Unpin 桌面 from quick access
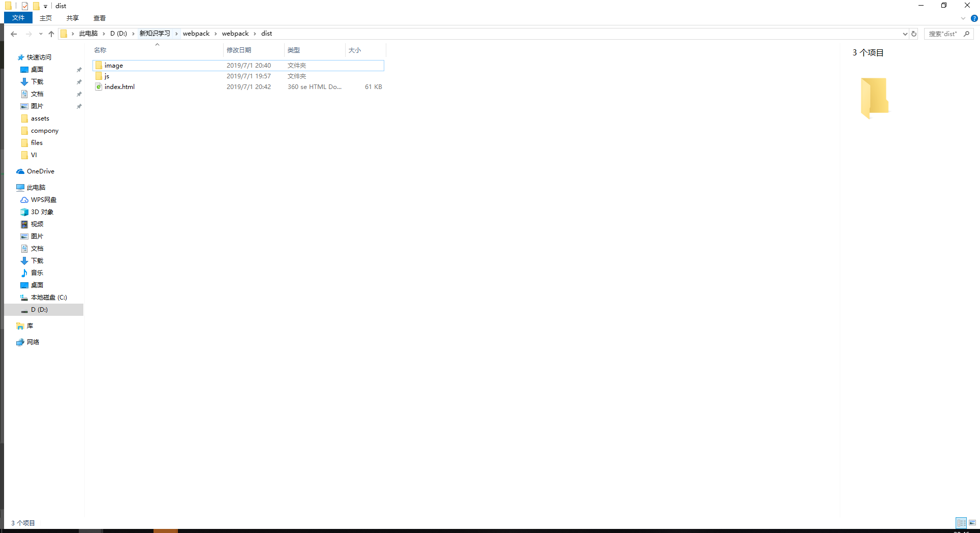Image resolution: width=980 pixels, height=533 pixels. [x=79, y=70]
